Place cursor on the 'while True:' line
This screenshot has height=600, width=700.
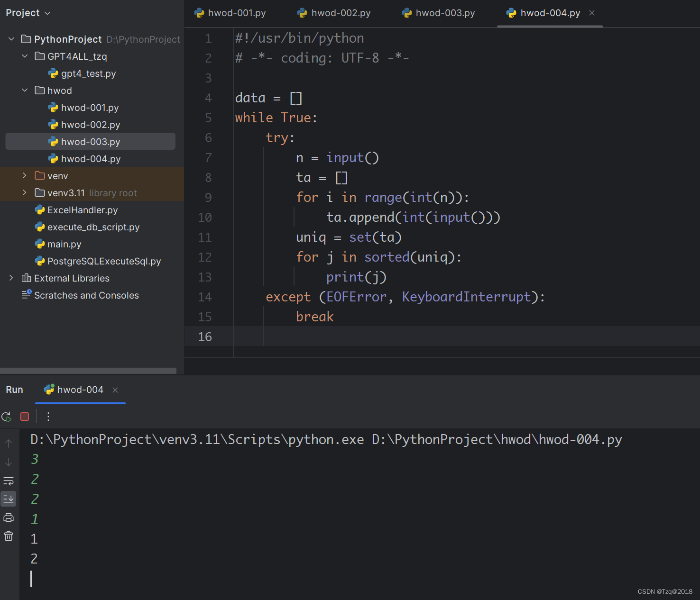[276, 118]
